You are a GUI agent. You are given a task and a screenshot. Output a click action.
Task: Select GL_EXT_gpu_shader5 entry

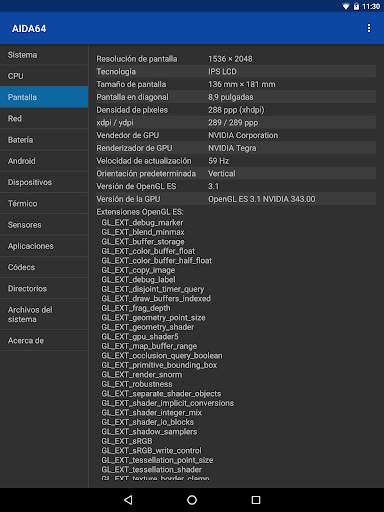[140, 336]
